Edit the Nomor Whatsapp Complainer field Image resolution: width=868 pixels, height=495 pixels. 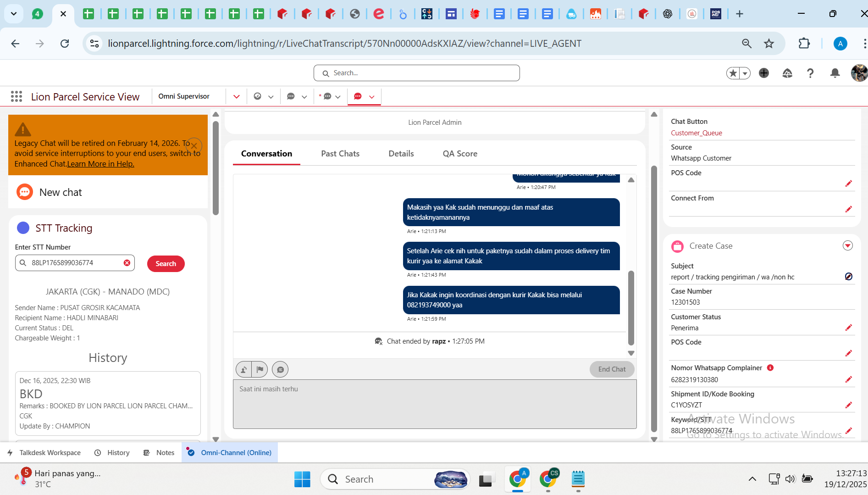point(849,379)
